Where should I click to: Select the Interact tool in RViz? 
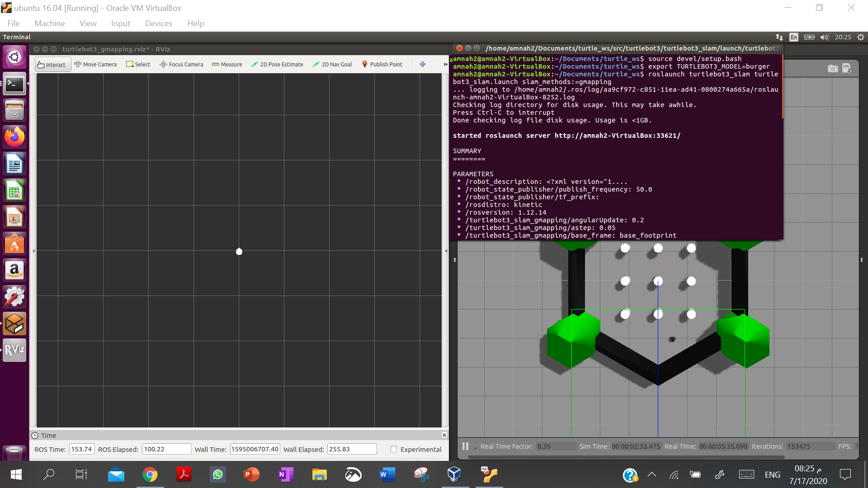[52, 64]
